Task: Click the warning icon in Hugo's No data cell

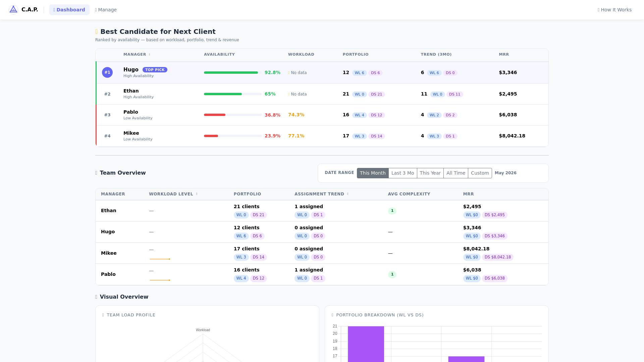Action: click(x=289, y=73)
